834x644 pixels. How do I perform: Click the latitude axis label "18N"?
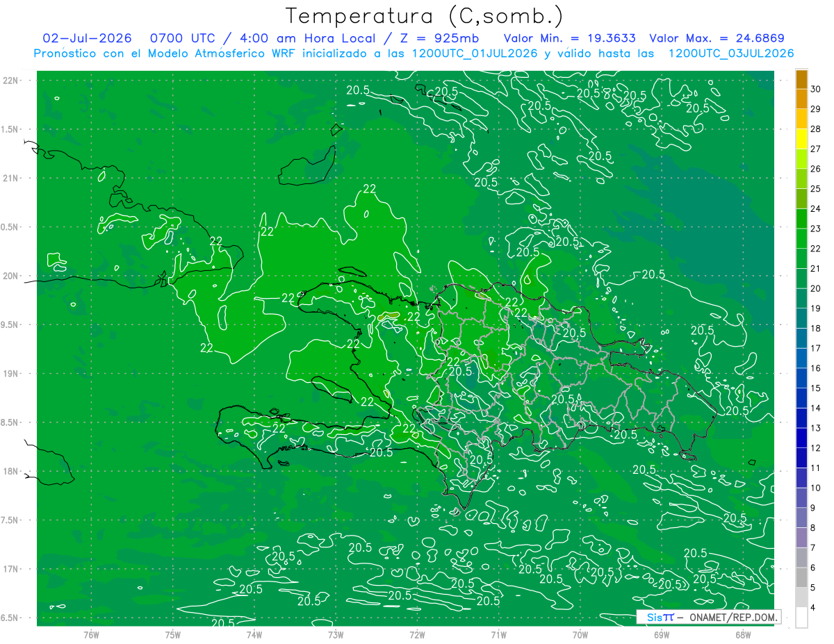click(x=11, y=471)
